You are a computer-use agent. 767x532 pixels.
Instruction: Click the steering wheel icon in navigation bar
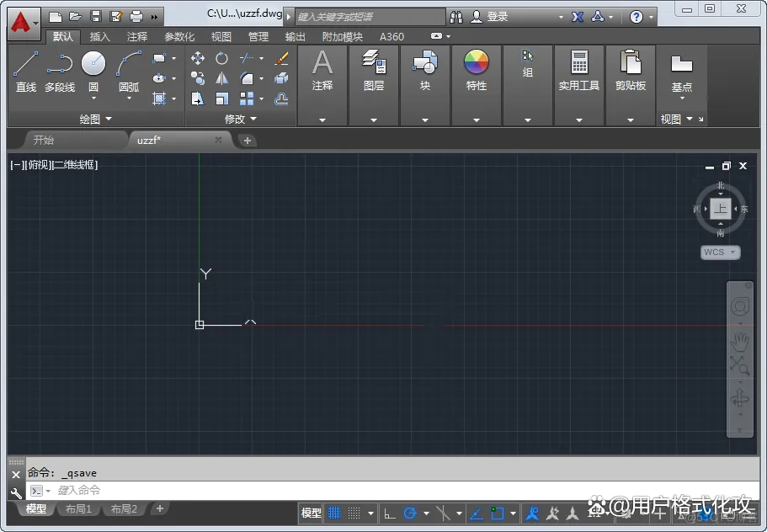[739, 306]
